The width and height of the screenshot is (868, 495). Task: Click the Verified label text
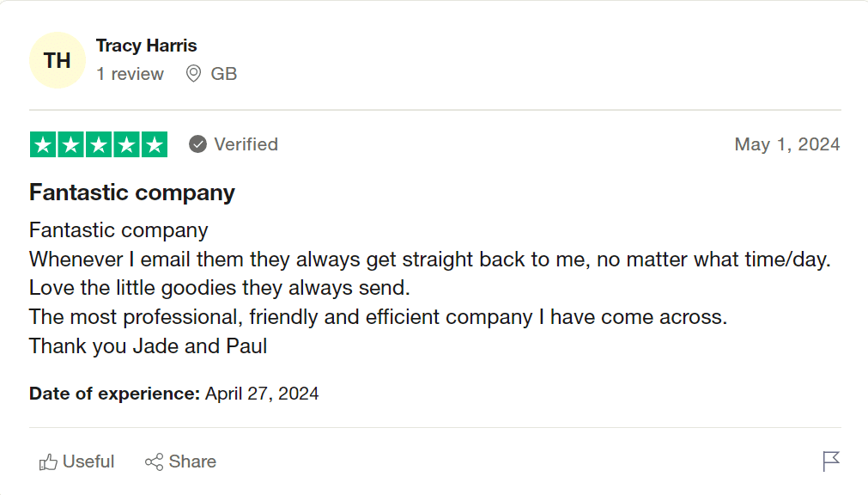click(246, 144)
